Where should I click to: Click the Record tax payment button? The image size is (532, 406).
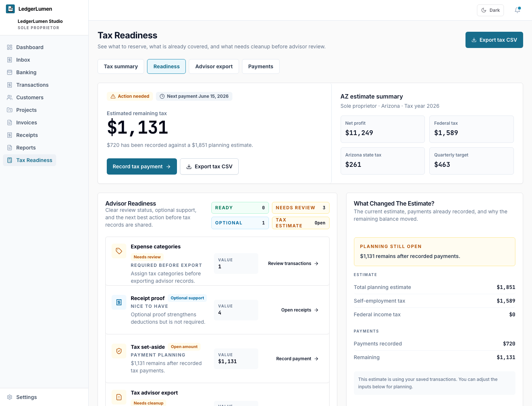pos(142,166)
